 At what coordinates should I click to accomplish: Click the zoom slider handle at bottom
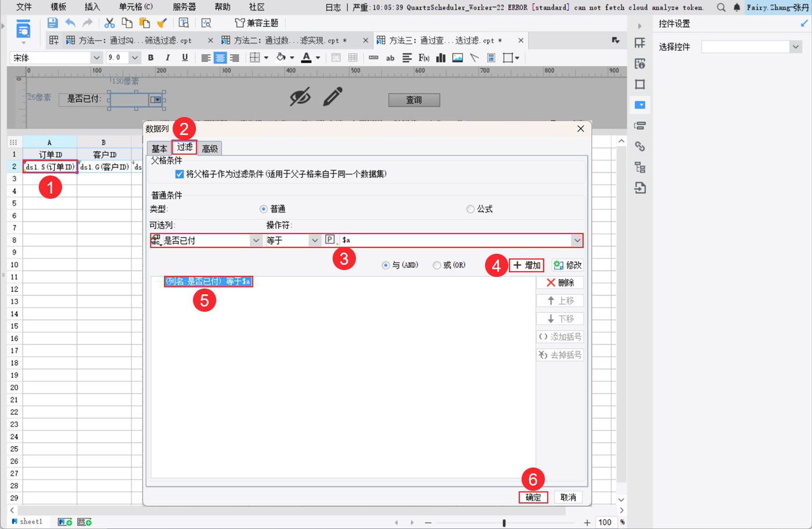(x=504, y=523)
